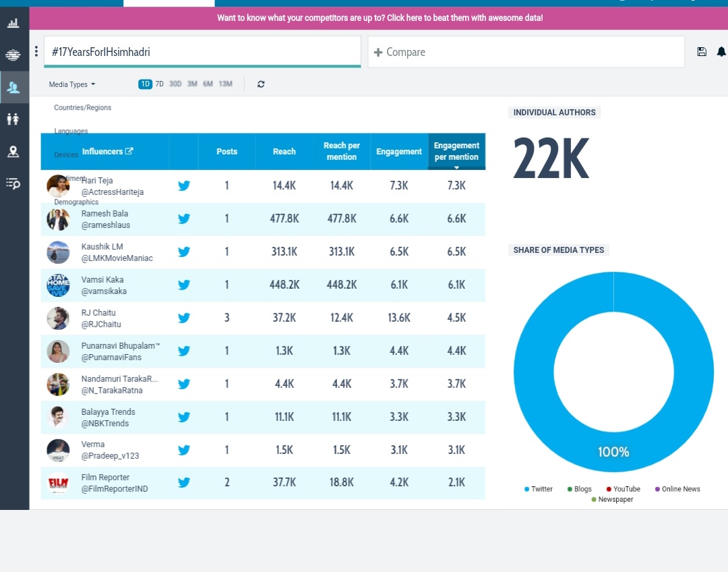Click Twitter icon in Nandamuri TarakaR row
Image resolution: width=728 pixels, height=572 pixels.
184,384
